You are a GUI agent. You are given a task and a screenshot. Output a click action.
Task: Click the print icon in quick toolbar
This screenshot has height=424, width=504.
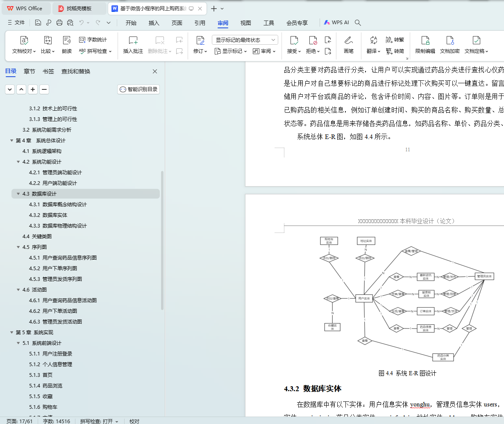(59, 23)
